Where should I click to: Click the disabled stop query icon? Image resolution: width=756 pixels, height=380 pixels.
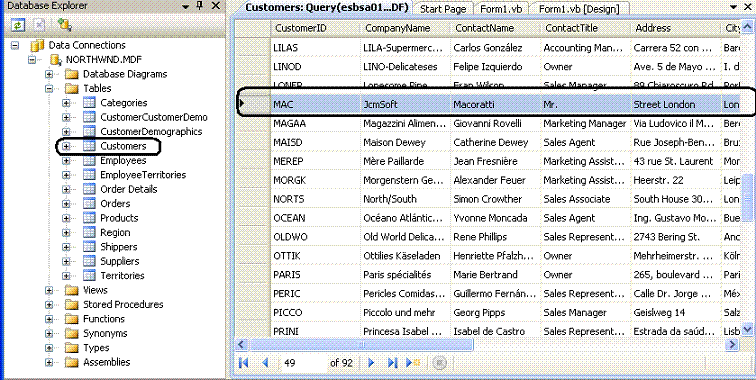click(439, 363)
